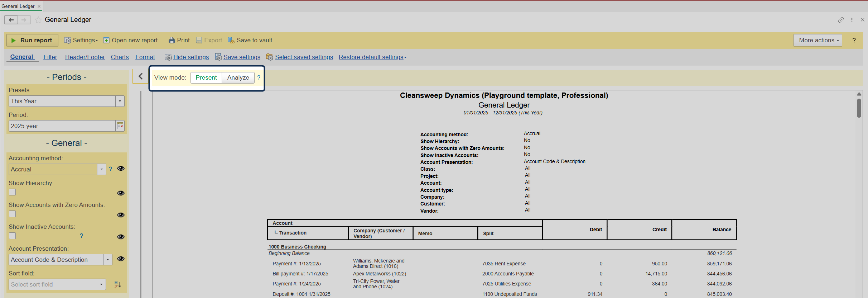Screen dimensions: 868x298
Task: Collapse settings panel with left chevron
Action: coord(141,76)
